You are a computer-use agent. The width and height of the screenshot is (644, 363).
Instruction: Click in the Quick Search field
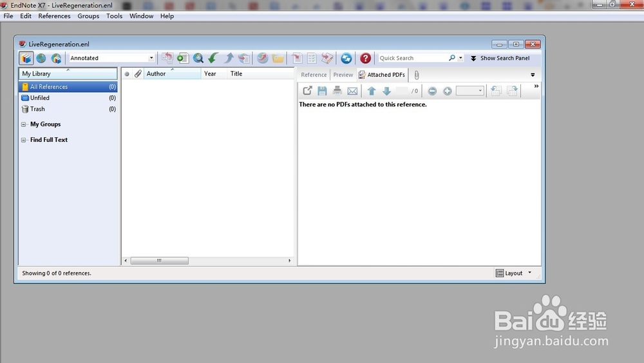click(x=412, y=58)
